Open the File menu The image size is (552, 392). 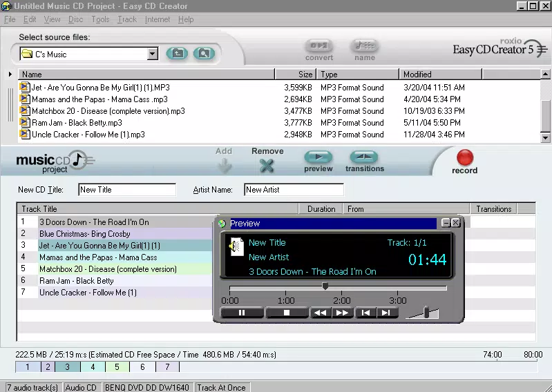10,19
